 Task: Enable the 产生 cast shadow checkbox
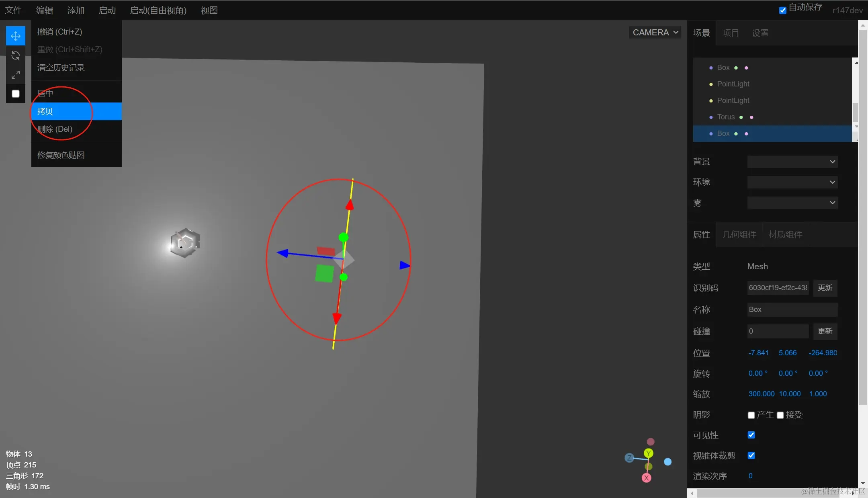pos(751,415)
